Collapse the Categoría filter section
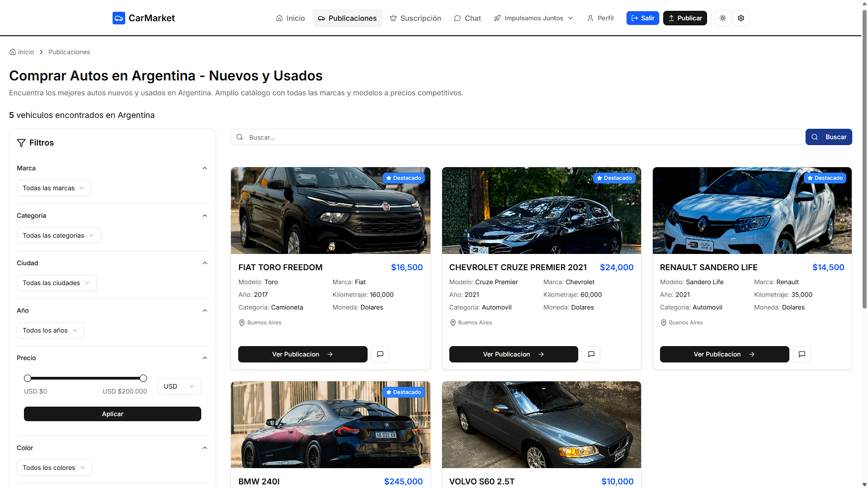This screenshot has height=488, width=868. (205, 216)
